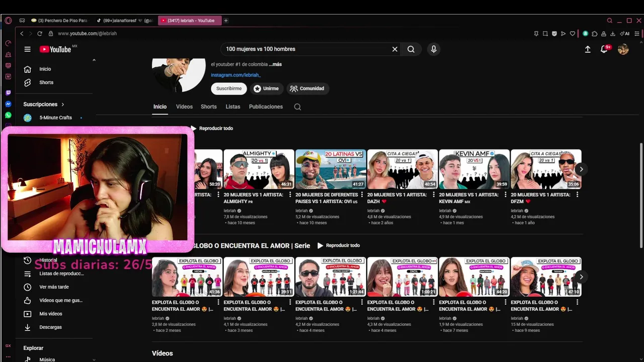Add page to bookmarks with heart icon
Image resolution: width=644 pixels, height=362 pixels.
[x=573, y=34]
